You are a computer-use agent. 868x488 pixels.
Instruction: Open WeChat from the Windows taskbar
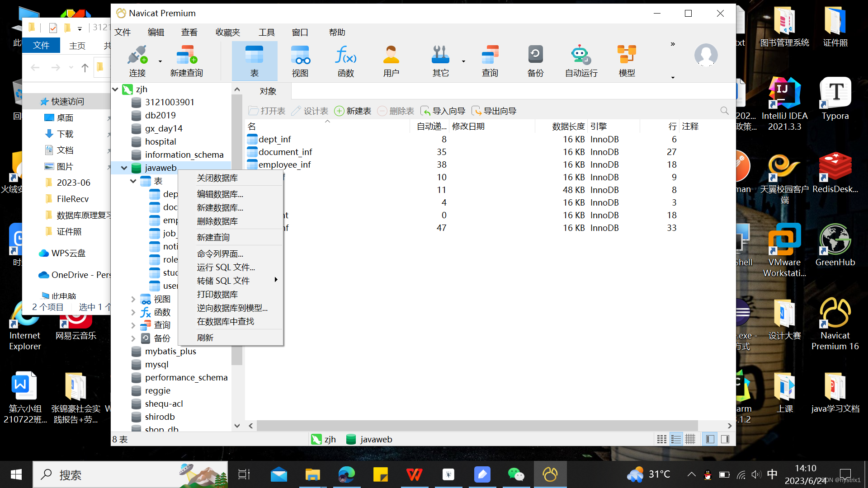516,474
